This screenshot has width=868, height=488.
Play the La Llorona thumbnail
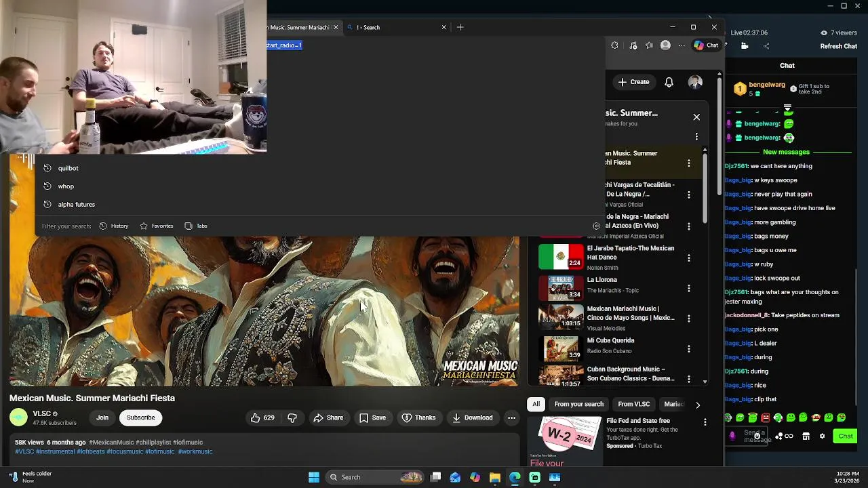561,287
